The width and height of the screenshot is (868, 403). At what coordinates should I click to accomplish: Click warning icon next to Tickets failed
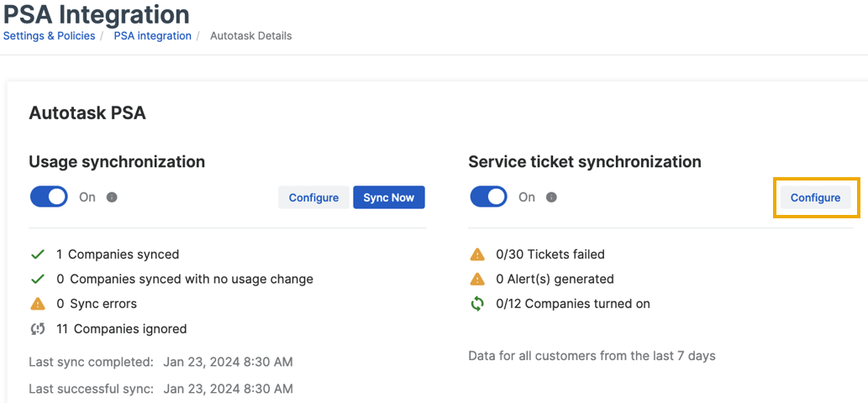click(477, 254)
